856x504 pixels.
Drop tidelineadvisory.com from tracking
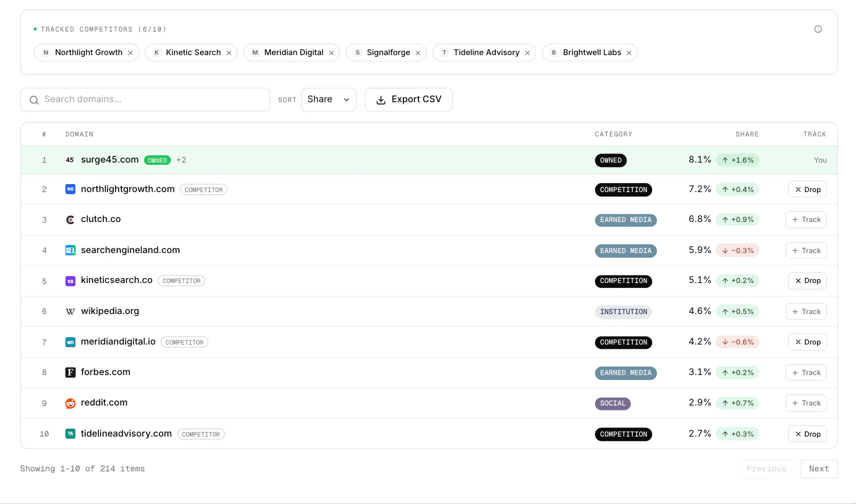tap(807, 434)
